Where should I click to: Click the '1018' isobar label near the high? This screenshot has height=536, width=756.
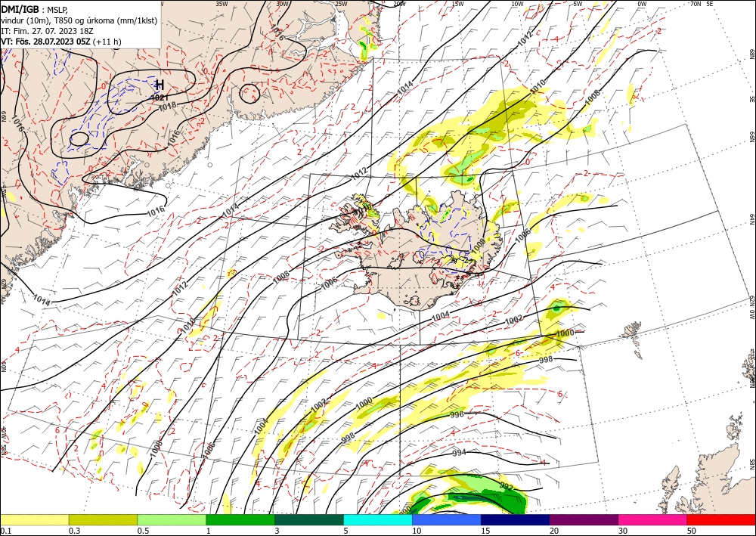167,107
